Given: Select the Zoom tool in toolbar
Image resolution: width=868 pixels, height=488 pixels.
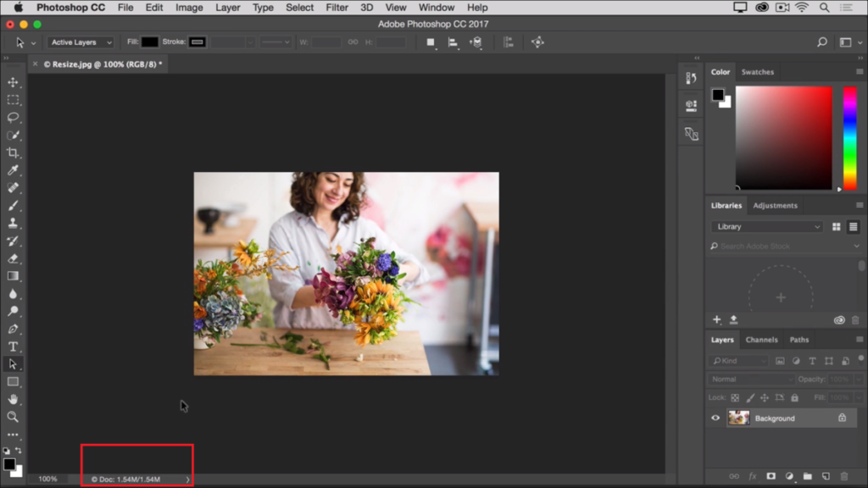Looking at the screenshot, I should pos(13,417).
